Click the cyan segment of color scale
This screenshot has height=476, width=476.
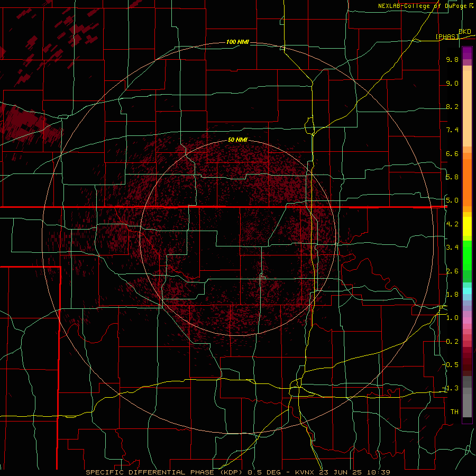(467, 291)
